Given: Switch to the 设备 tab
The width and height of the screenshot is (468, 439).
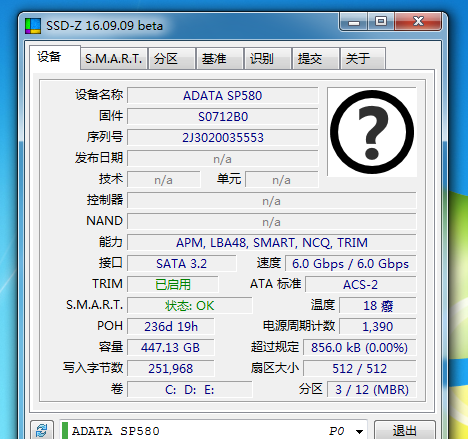Looking at the screenshot, I should point(55,57).
